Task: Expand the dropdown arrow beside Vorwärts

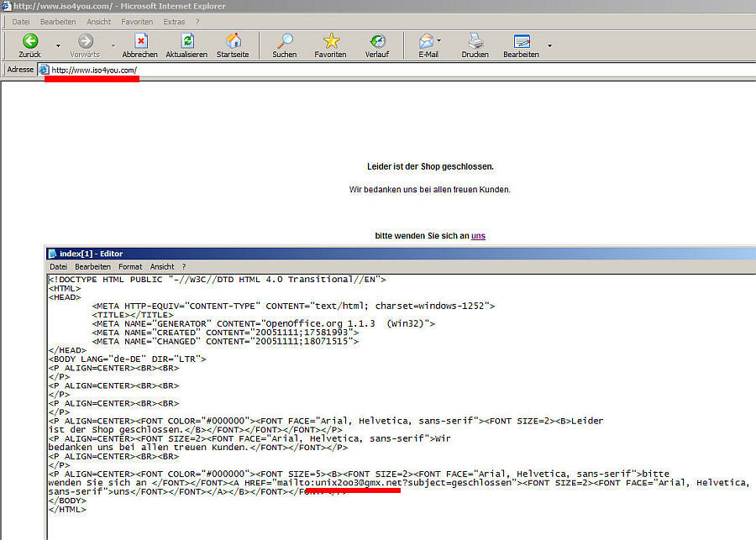Action: click(x=113, y=45)
